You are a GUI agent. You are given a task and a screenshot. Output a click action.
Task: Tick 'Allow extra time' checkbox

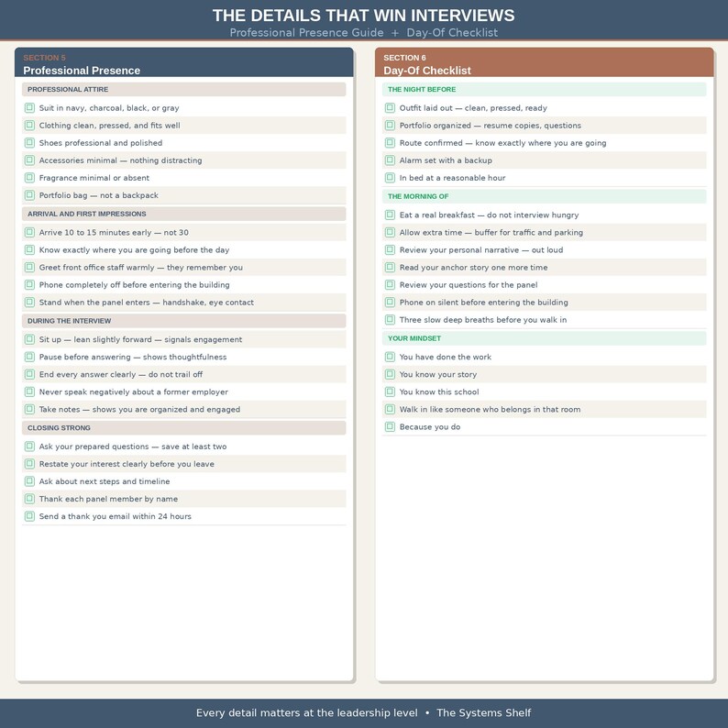pos(390,232)
